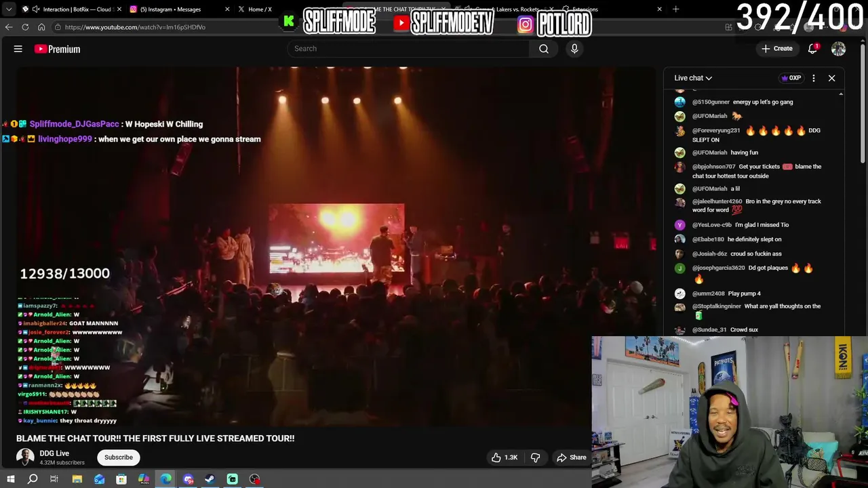Open Windows taskbar search
Viewport: 868px width, 488px height.
[x=33, y=479]
